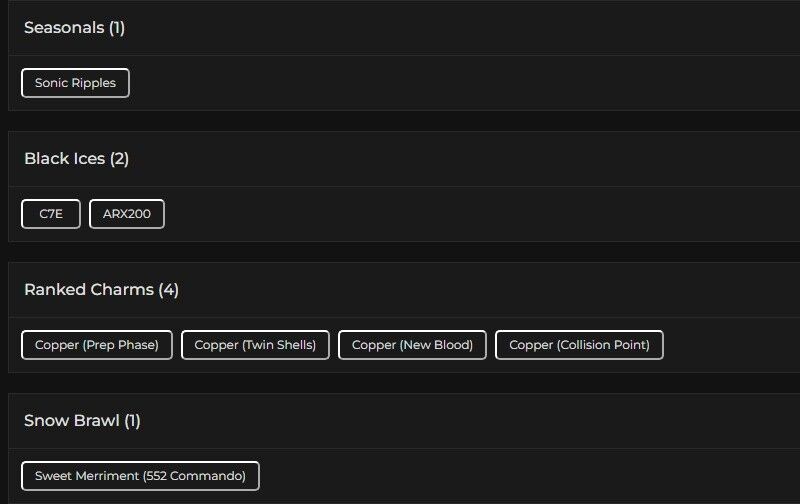Collapse the Snow Brawl section heading
This screenshot has width=800, height=504.
72,421
